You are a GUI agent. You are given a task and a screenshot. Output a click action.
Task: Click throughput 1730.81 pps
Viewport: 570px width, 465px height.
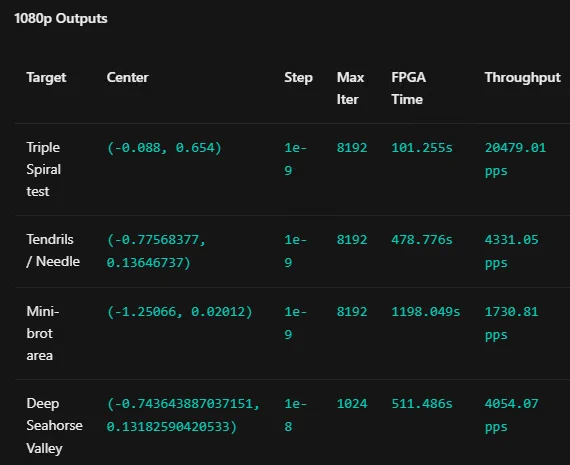(511, 323)
